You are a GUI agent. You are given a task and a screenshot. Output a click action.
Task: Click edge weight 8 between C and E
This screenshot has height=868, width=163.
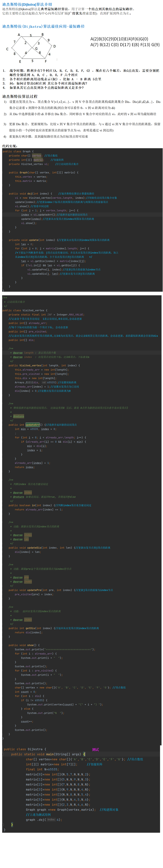14,54
